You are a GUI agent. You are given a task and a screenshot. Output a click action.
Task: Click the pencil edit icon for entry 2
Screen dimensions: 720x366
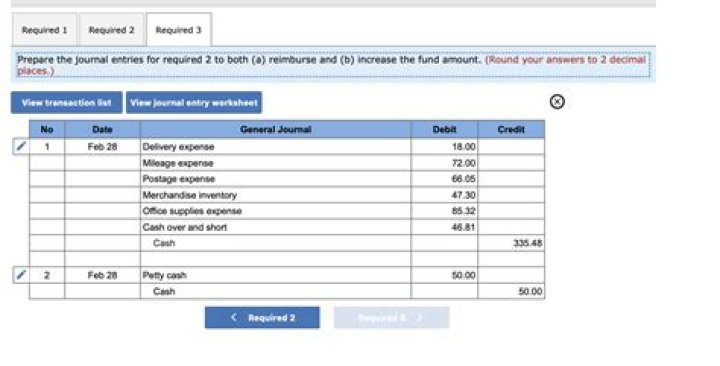21,275
